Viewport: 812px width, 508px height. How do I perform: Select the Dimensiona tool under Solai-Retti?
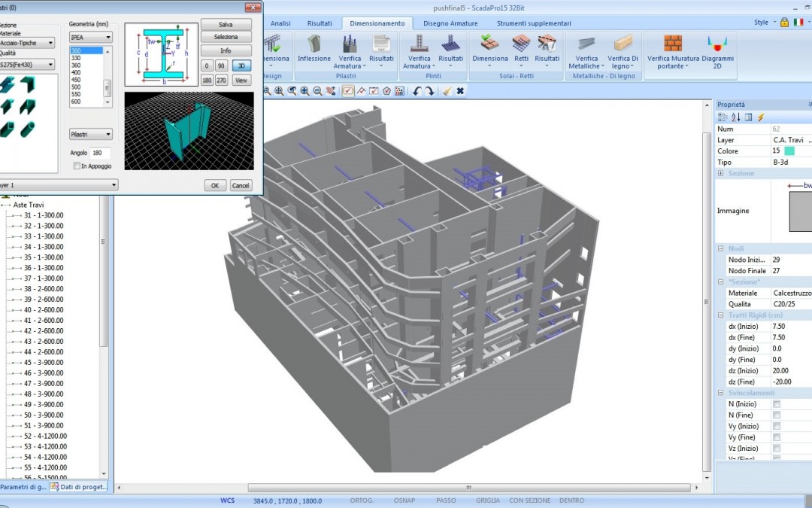click(489, 53)
